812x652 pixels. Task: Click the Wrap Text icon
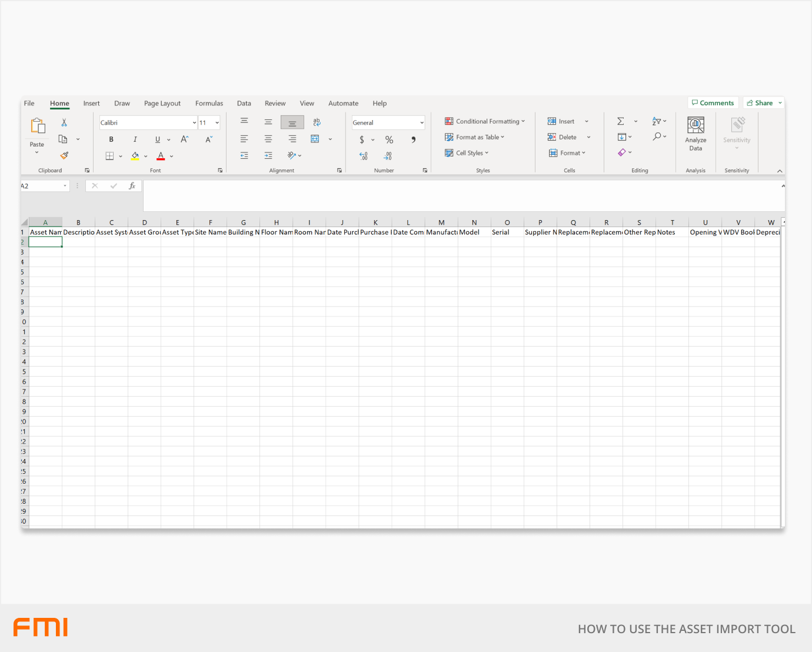pyautogui.click(x=317, y=122)
